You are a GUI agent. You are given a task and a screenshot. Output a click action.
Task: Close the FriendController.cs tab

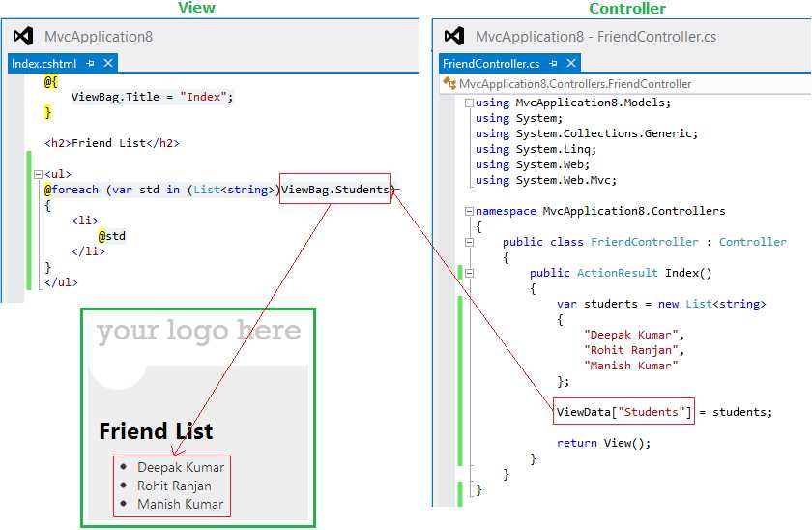[x=571, y=63]
